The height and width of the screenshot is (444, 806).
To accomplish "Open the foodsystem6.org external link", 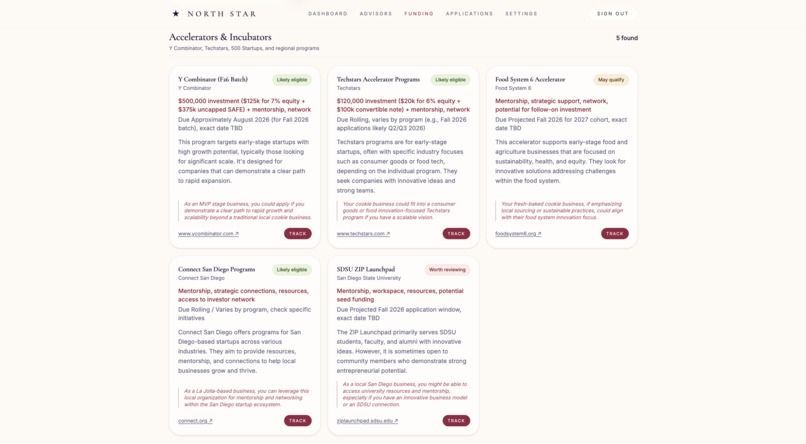I will [x=518, y=234].
